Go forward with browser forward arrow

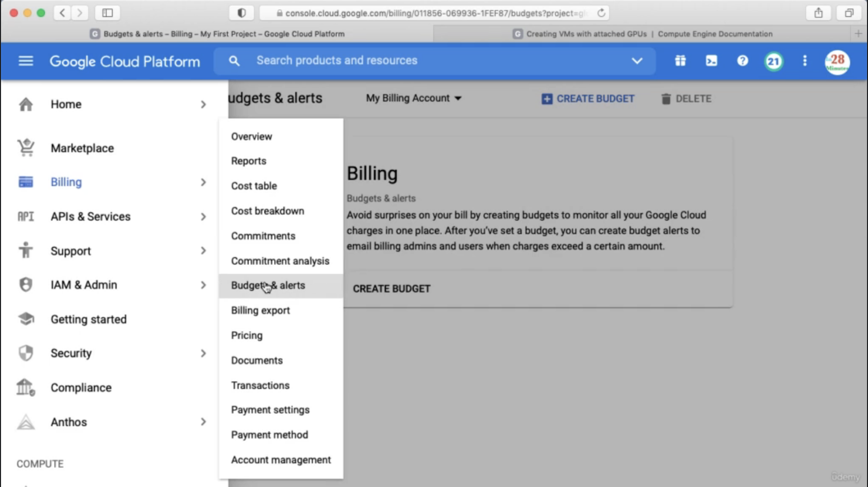tap(80, 13)
